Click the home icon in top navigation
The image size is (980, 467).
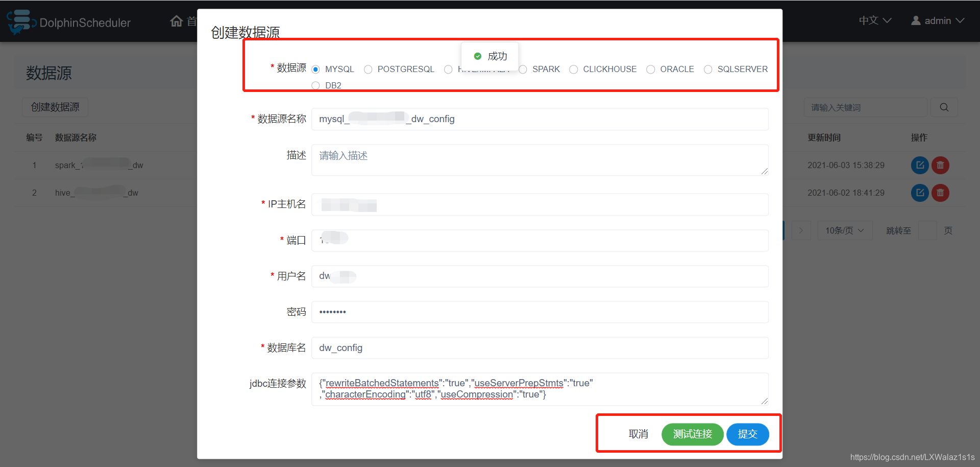pos(177,21)
